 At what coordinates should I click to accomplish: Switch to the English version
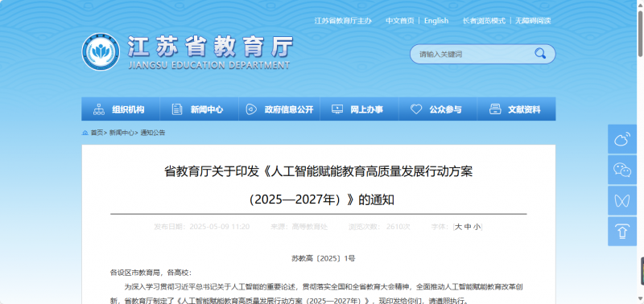click(436, 21)
